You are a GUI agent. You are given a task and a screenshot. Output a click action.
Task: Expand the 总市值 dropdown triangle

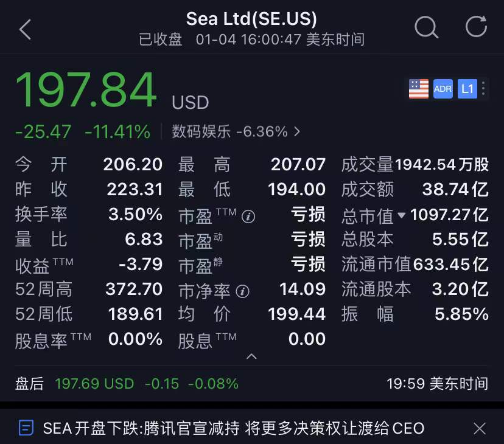tap(401, 215)
